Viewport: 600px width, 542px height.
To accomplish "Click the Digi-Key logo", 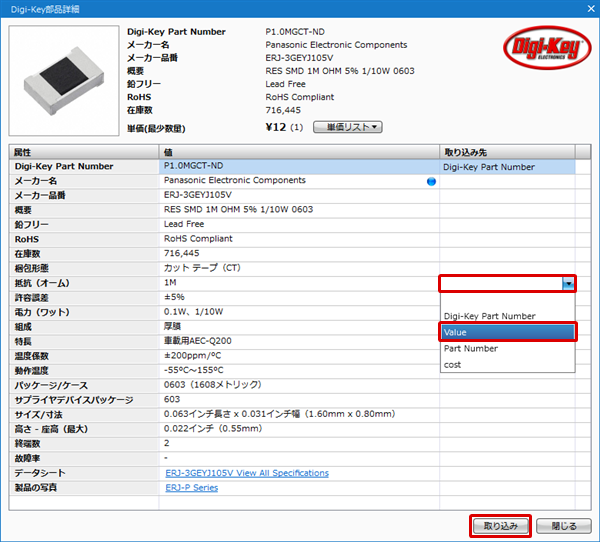I will pos(547,48).
